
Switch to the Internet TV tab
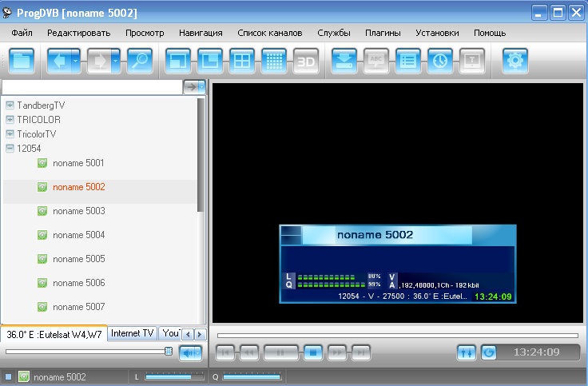pyautogui.click(x=132, y=333)
